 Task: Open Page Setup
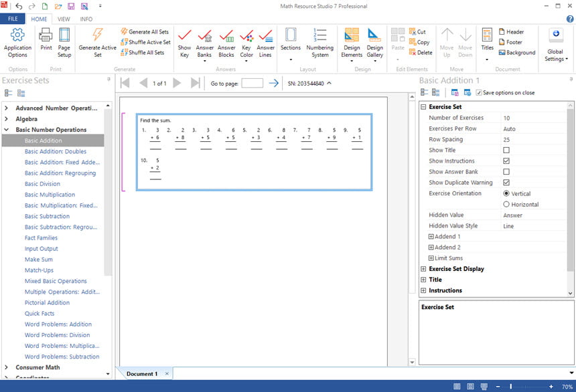point(64,43)
